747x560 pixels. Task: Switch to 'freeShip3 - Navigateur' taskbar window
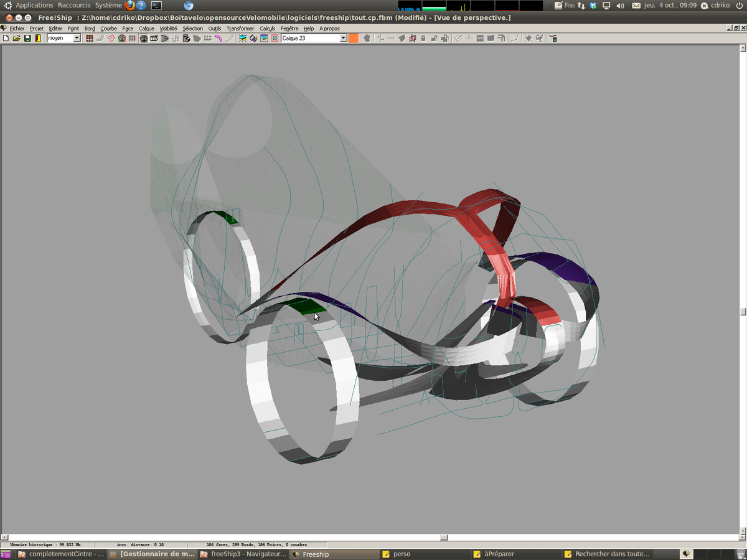[x=243, y=554]
